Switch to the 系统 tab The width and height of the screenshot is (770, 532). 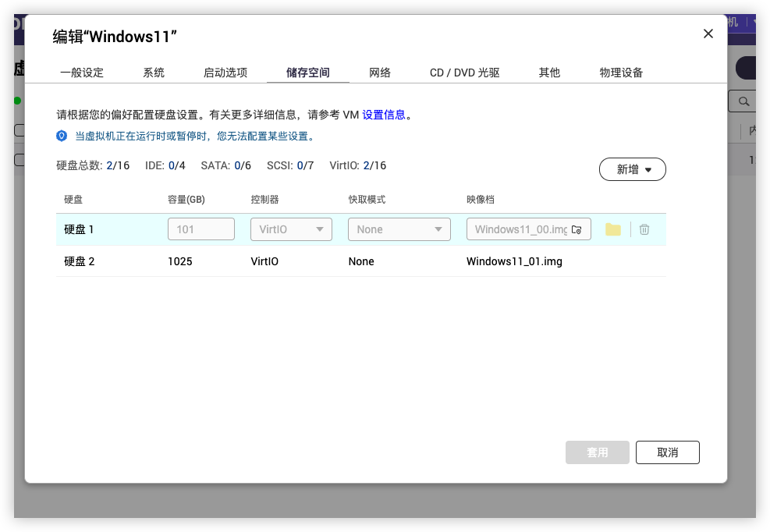(154, 73)
